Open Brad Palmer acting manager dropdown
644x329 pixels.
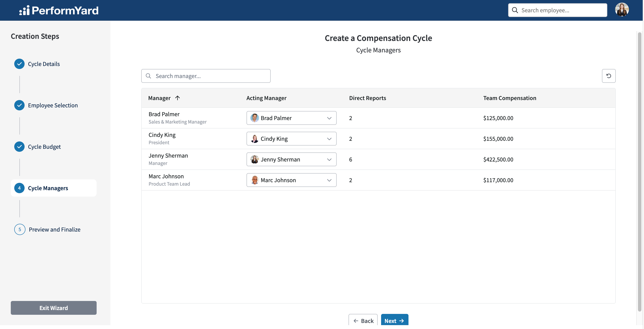click(291, 118)
